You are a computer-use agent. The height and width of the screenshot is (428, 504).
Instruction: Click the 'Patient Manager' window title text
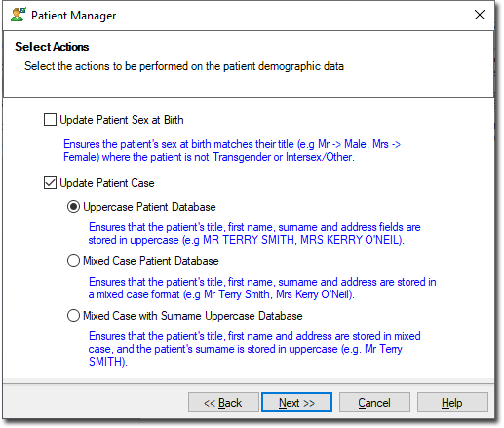tap(73, 16)
